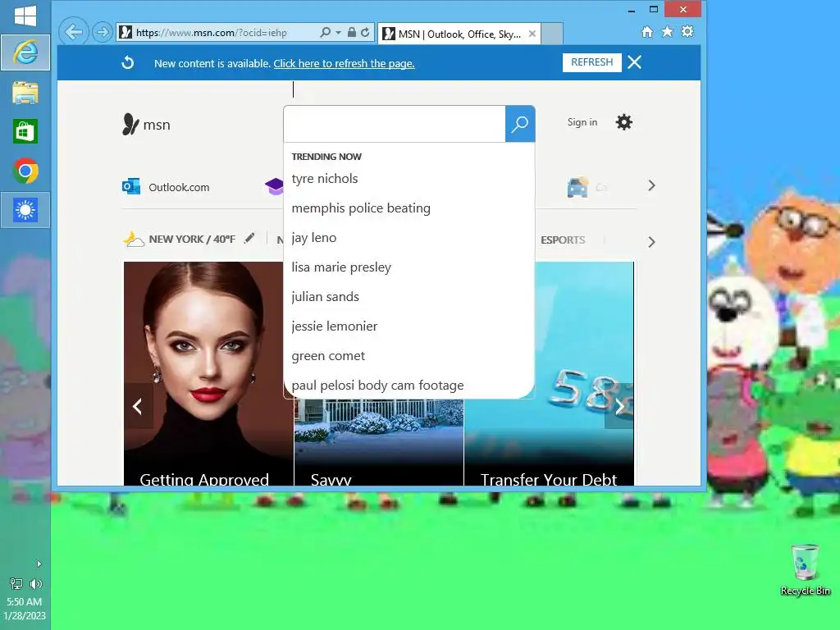Image resolution: width=840 pixels, height=630 pixels.
Task: Click the address bar search magnifier icon
Action: coord(325,32)
